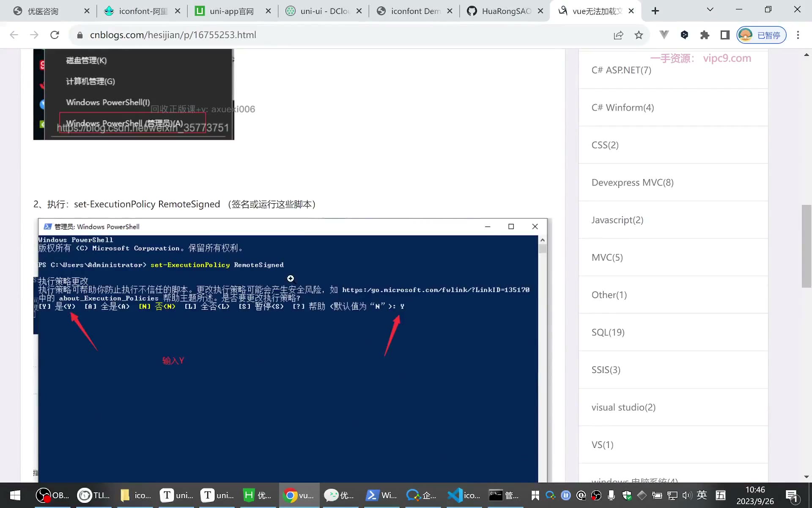Switch to the uni-app官网 tab
Screen dimensions: 812x508
(x=232, y=11)
